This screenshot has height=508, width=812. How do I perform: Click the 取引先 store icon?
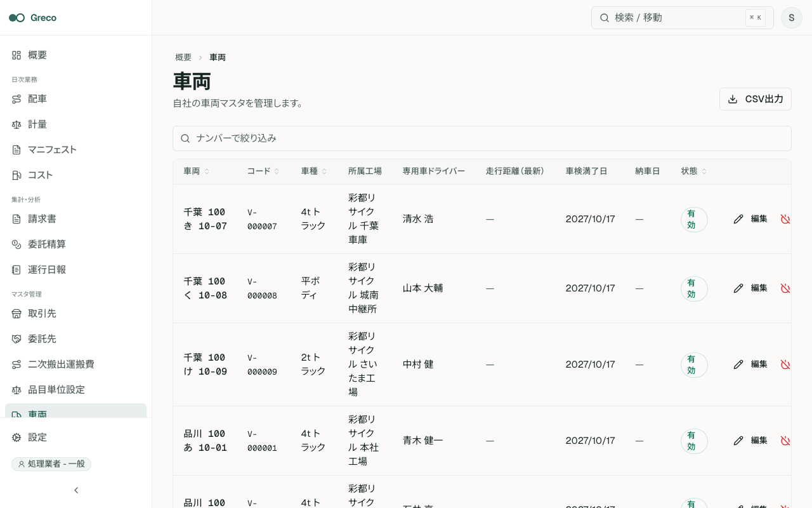16,314
